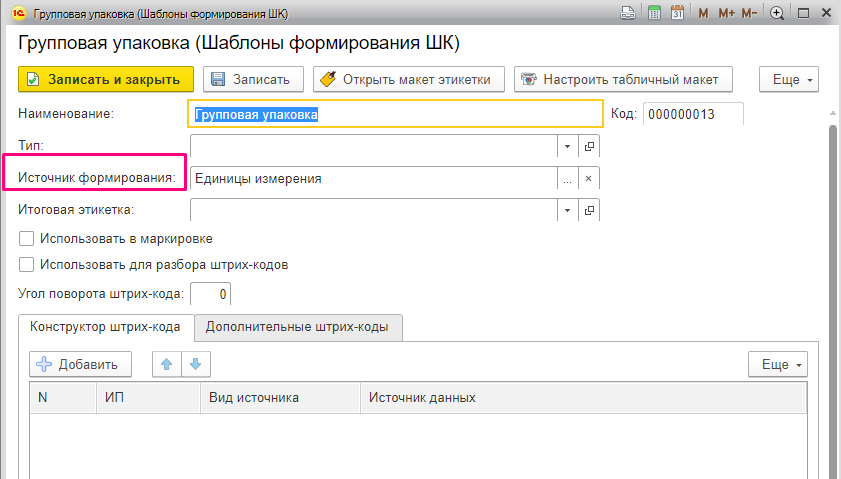Toggle Использовать для разбора штрих-кодов checkbox
Screen dimensions: 841x479
[27, 265]
